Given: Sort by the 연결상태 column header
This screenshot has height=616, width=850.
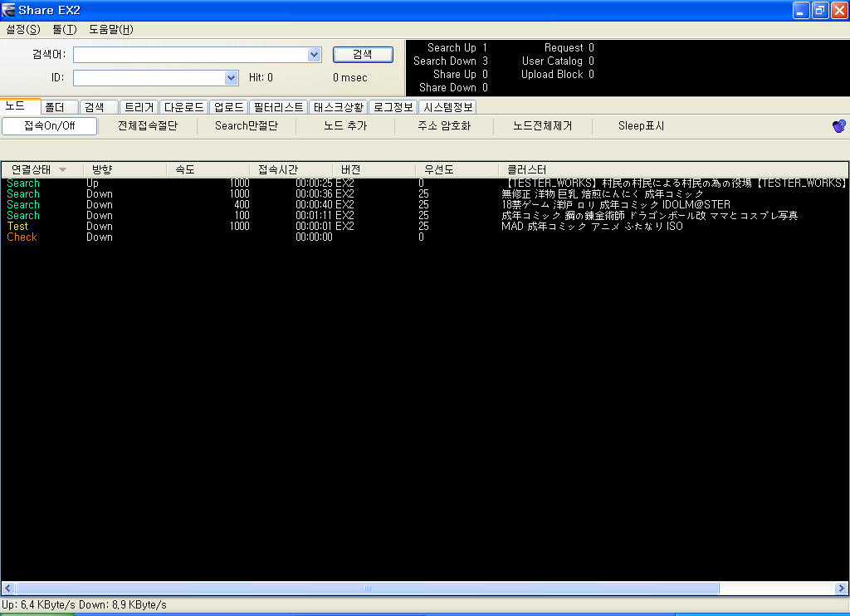Looking at the screenshot, I should click(42, 169).
